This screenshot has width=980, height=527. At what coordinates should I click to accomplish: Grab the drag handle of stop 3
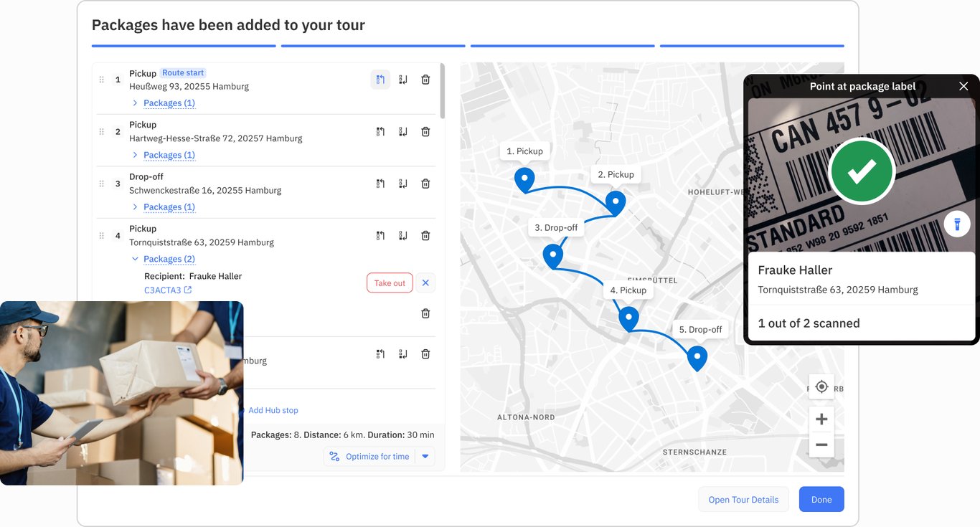click(102, 184)
